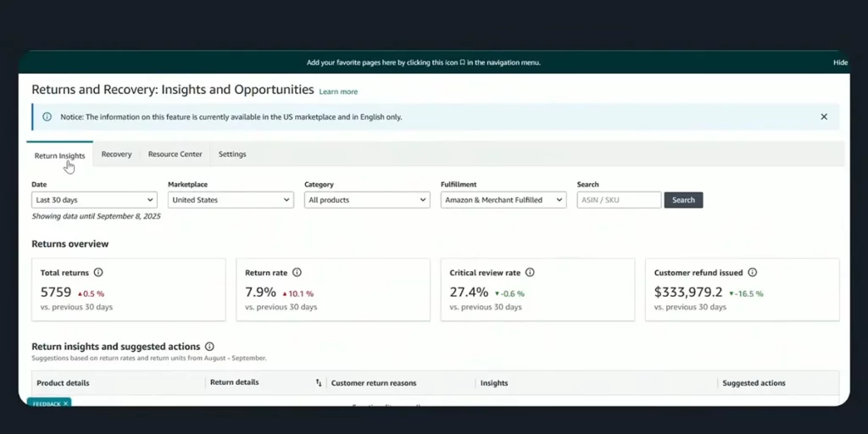This screenshot has height=434, width=868.
Task: Expand the Marketplace dropdown set to United States
Action: point(231,200)
